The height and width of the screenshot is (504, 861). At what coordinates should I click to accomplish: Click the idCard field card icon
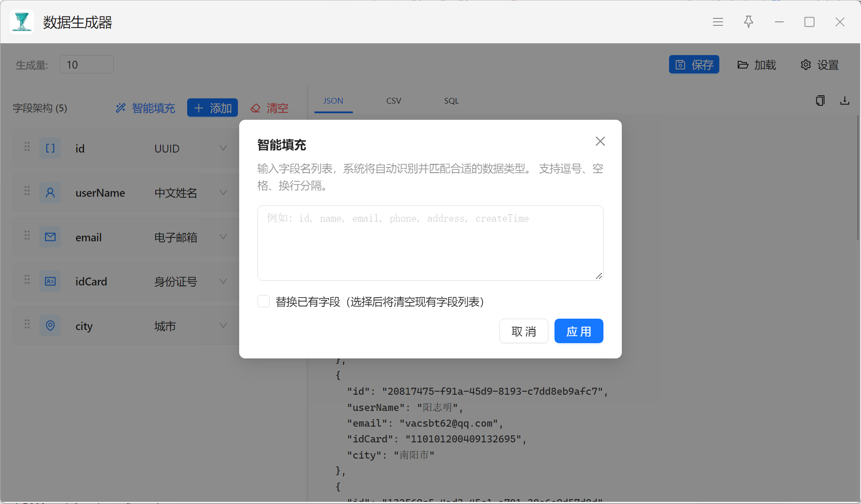tap(50, 281)
